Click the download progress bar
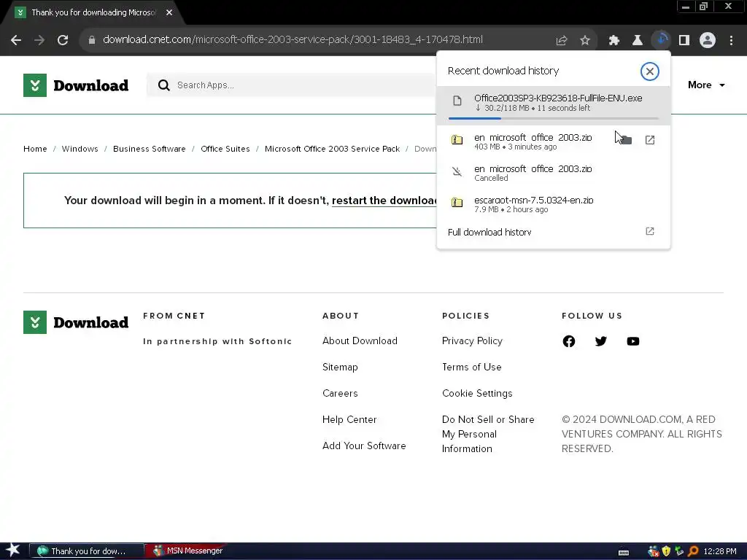The image size is (747, 560). click(553, 118)
